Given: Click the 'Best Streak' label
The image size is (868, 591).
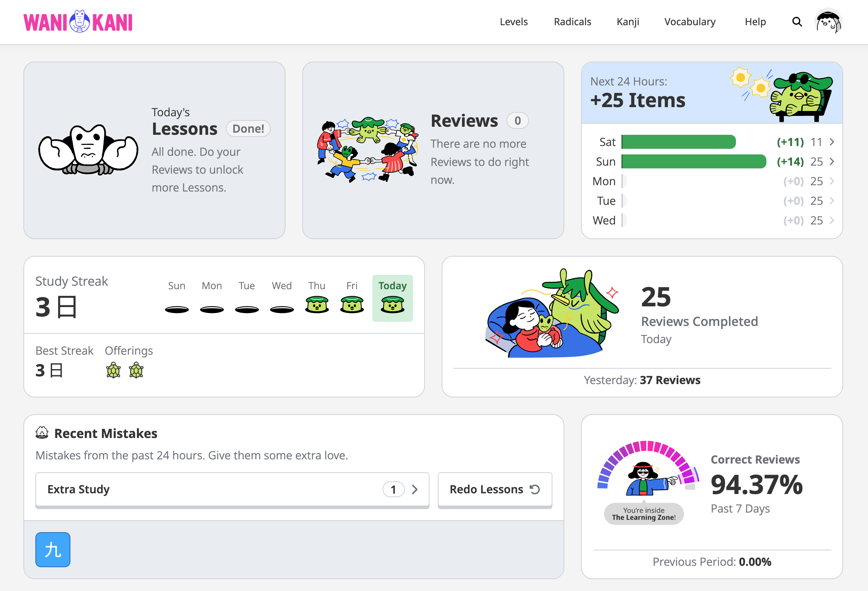Looking at the screenshot, I should pos(64,350).
